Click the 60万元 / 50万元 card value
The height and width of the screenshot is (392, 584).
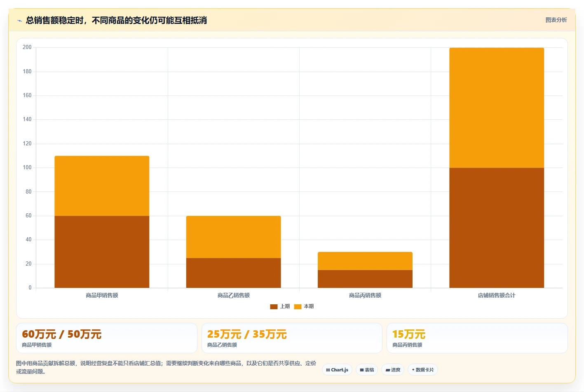[x=61, y=334]
